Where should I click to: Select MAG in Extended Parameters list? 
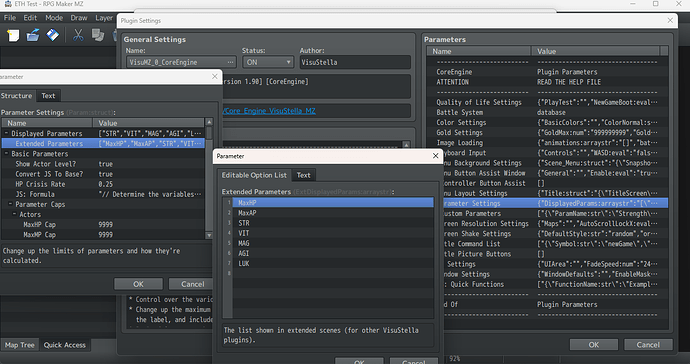pos(333,243)
